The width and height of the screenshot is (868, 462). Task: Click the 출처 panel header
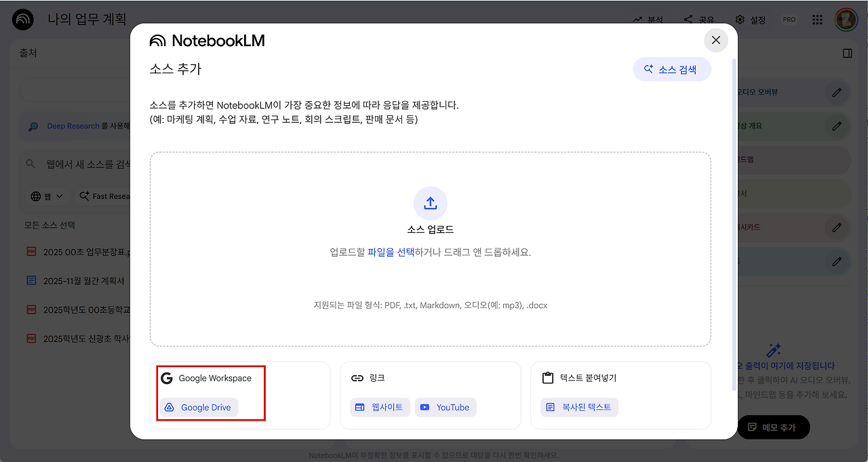click(28, 53)
